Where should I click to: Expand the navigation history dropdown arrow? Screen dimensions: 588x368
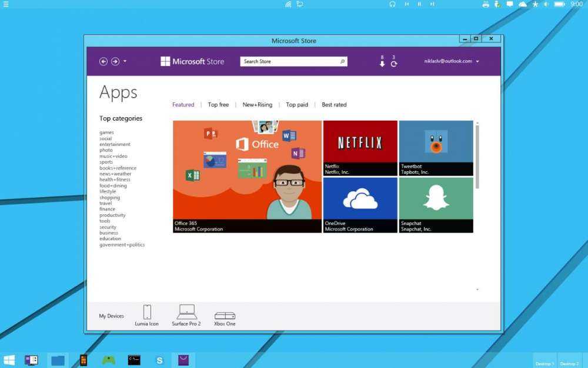[125, 61]
